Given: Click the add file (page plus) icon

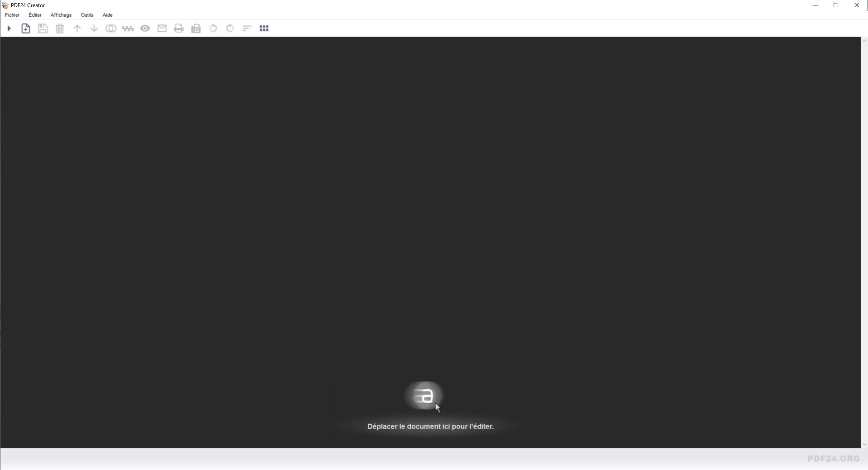Looking at the screenshot, I should tap(26, 28).
